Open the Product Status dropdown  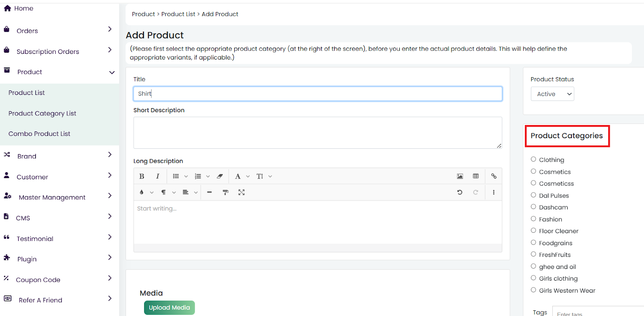[x=552, y=94]
